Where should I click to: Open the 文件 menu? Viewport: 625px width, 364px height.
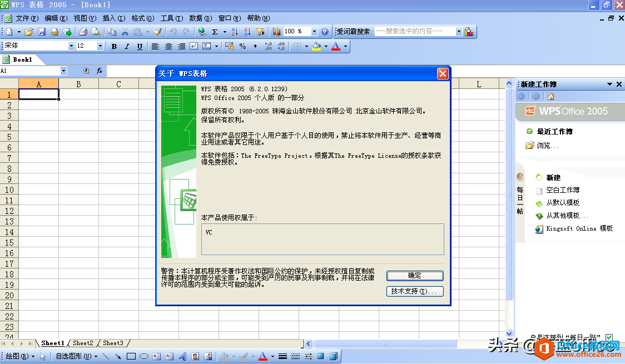27,18
